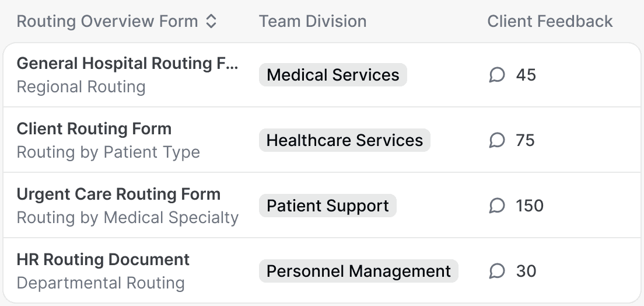The height and width of the screenshot is (306, 644).
Task: Click the sort arrows beside Routing Overview Form
Action: tap(211, 22)
